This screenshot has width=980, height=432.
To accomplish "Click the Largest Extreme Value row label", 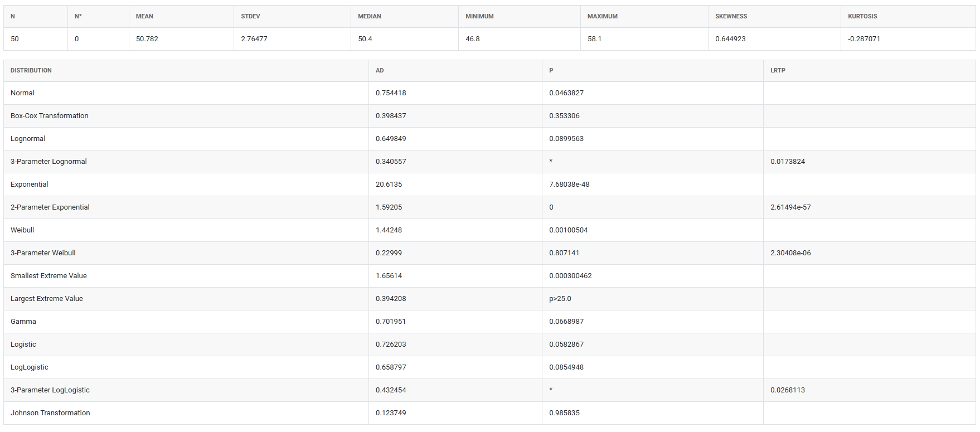I will (47, 299).
